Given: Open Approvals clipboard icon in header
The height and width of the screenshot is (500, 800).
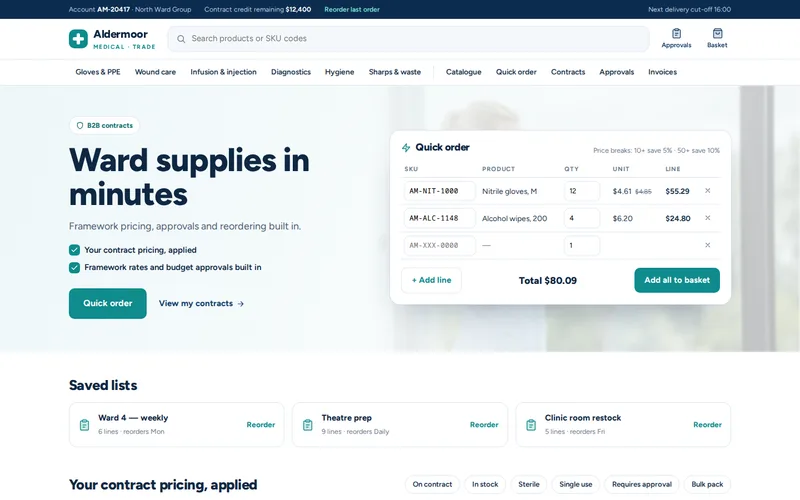Looking at the screenshot, I should (x=677, y=34).
